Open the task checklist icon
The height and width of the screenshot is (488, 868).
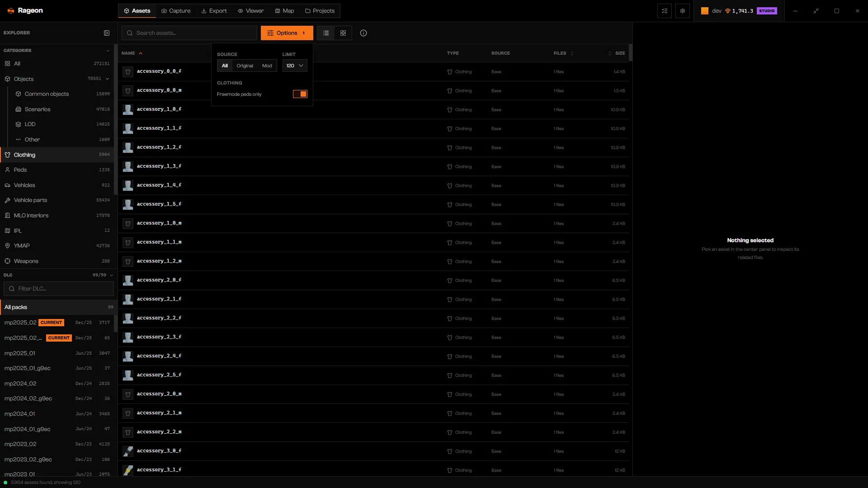point(665,11)
